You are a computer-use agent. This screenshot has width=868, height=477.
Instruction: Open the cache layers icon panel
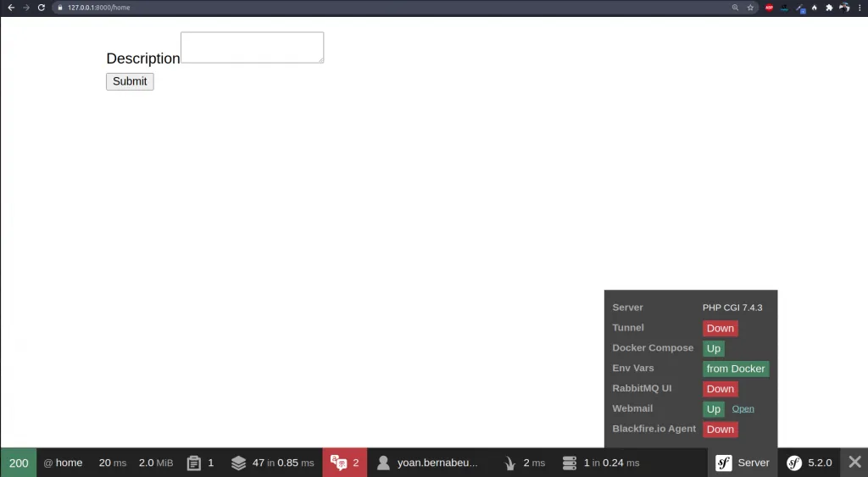coord(239,463)
